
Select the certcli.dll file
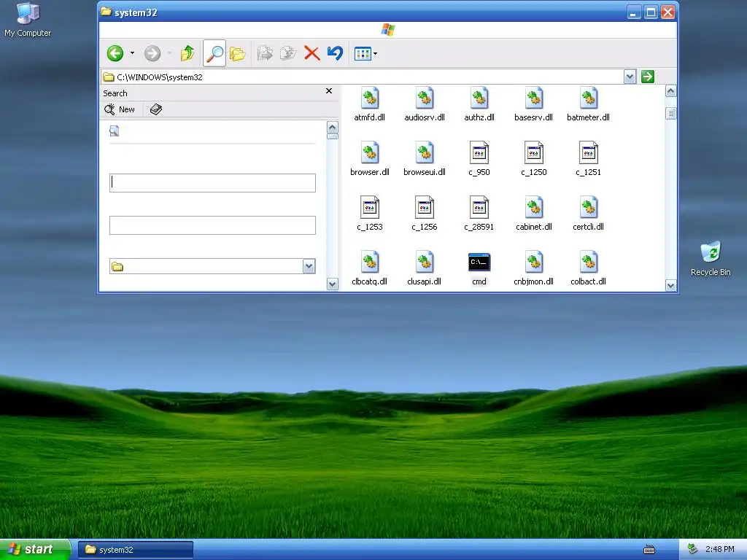pyautogui.click(x=589, y=214)
